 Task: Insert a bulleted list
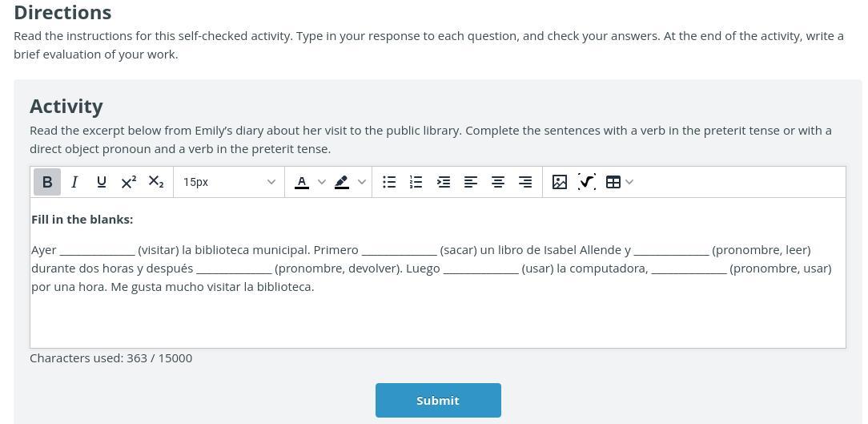pyautogui.click(x=389, y=182)
